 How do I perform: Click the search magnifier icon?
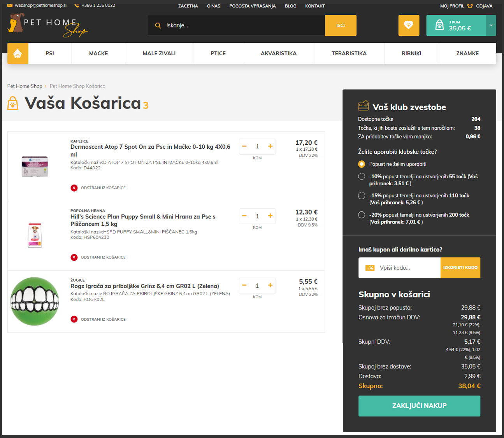coord(158,25)
